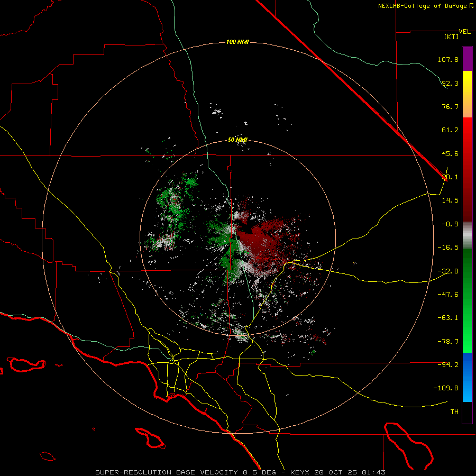Click the 107.8 value on velocity legend
Screen dimensions: 476x476
click(448, 59)
